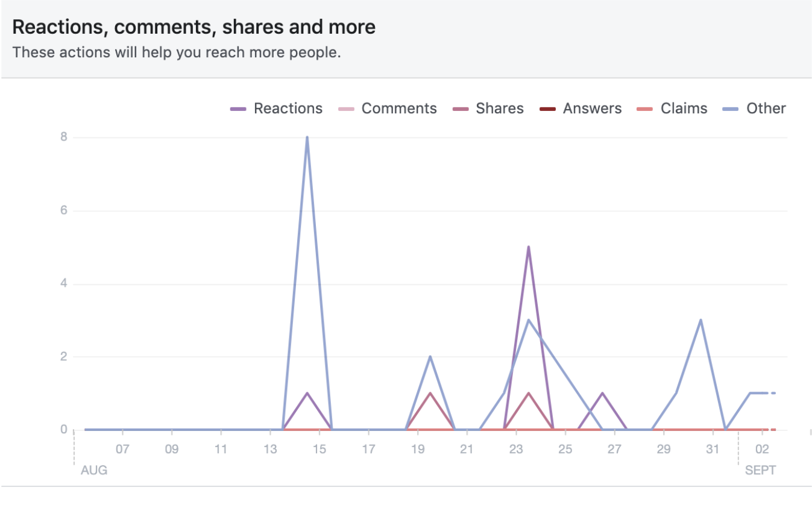
Task: Click the dashed end of the Other line
Action: pos(772,393)
